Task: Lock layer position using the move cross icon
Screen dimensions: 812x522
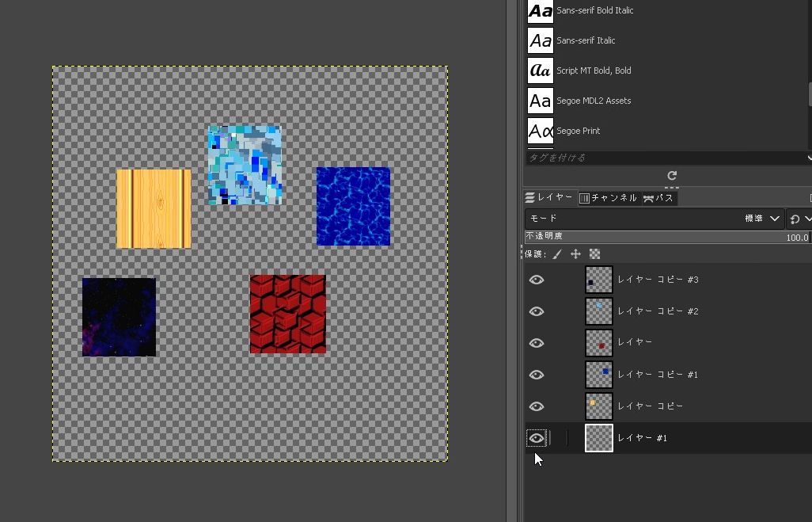Action: pos(575,253)
